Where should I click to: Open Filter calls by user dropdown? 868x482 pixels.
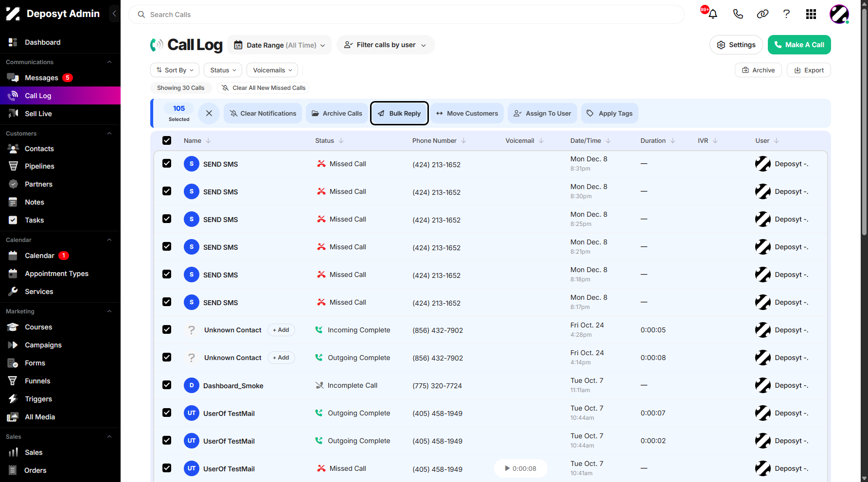(x=386, y=45)
